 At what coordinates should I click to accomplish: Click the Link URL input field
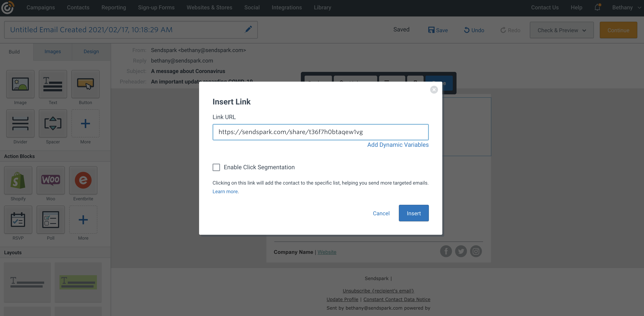[321, 132]
